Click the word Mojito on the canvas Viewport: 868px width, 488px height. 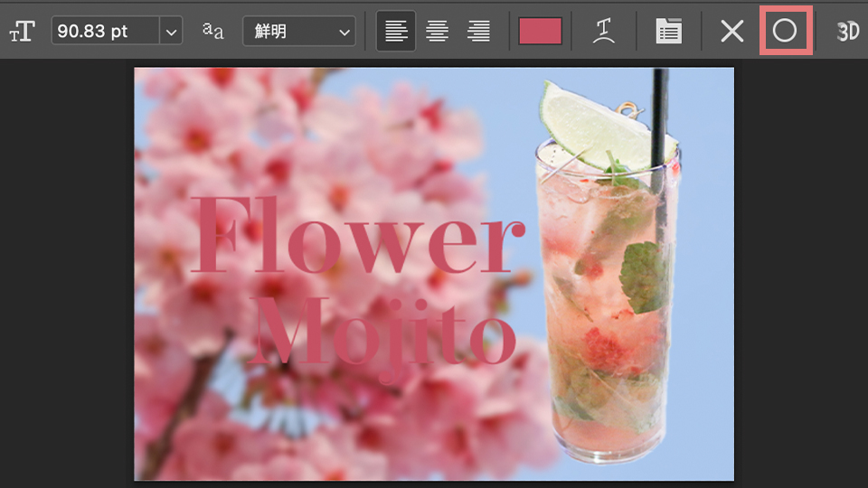pos(384,330)
